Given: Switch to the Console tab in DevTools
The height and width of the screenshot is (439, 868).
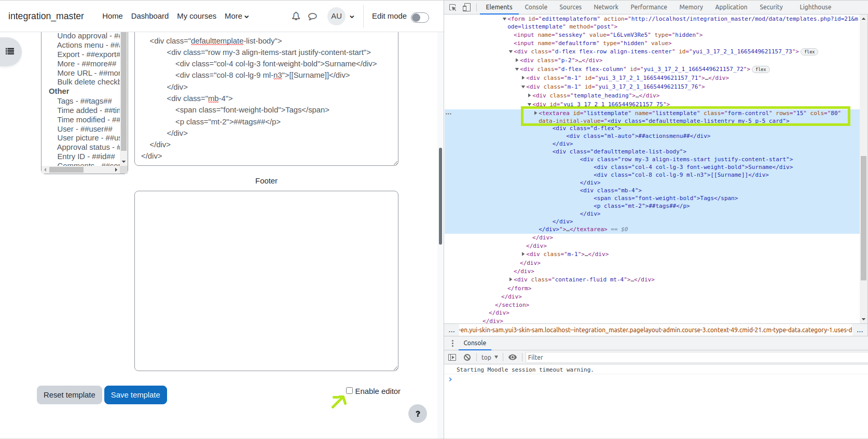Looking at the screenshot, I should pyautogui.click(x=536, y=7).
